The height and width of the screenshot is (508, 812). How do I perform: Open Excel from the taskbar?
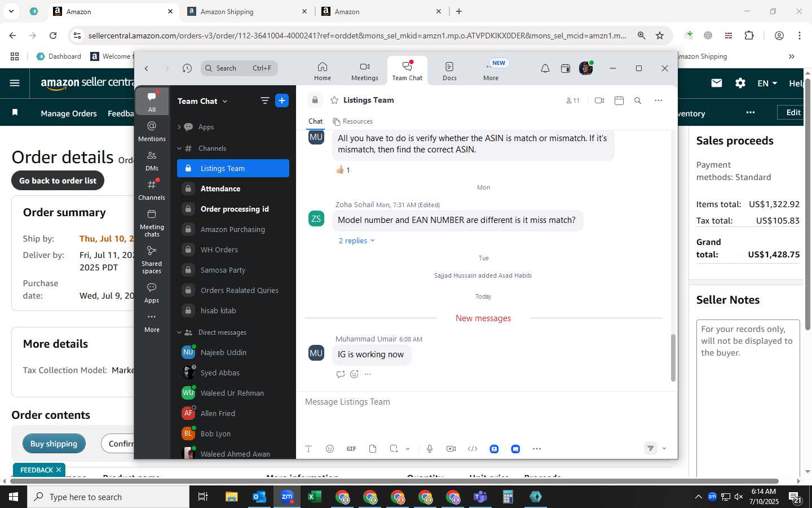tap(315, 497)
